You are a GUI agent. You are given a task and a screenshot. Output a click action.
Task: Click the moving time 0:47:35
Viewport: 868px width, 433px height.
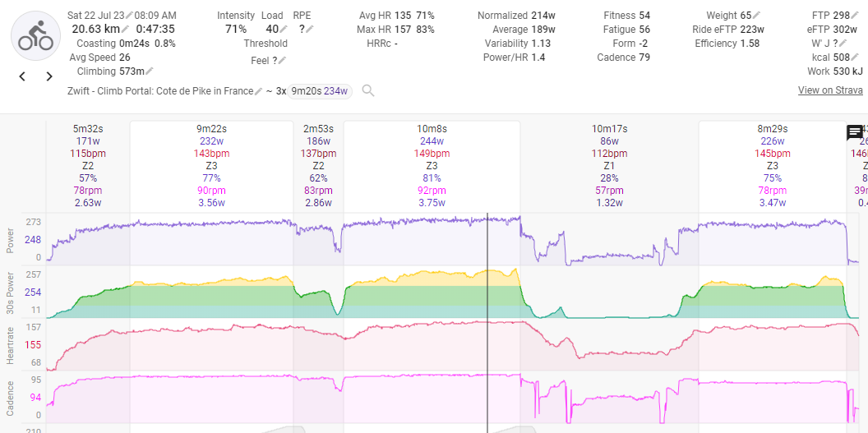click(155, 30)
